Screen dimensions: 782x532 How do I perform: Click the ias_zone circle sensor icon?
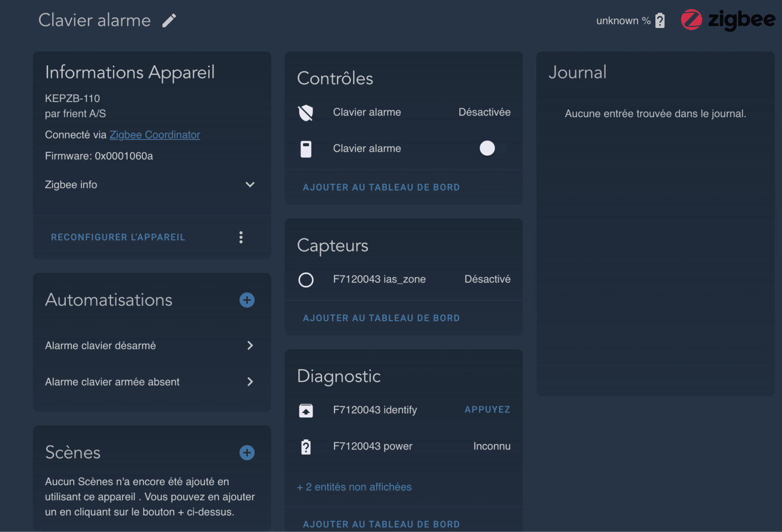pyautogui.click(x=306, y=279)
